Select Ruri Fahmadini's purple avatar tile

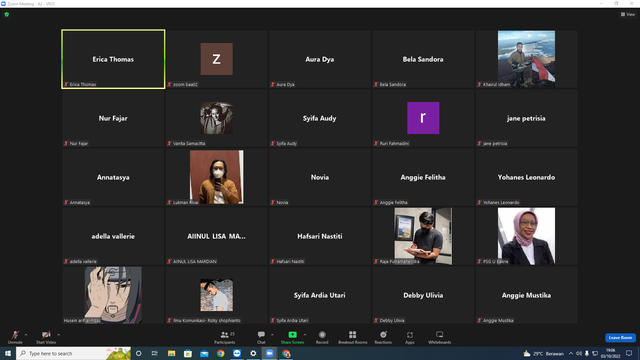(x=423, y=118)
